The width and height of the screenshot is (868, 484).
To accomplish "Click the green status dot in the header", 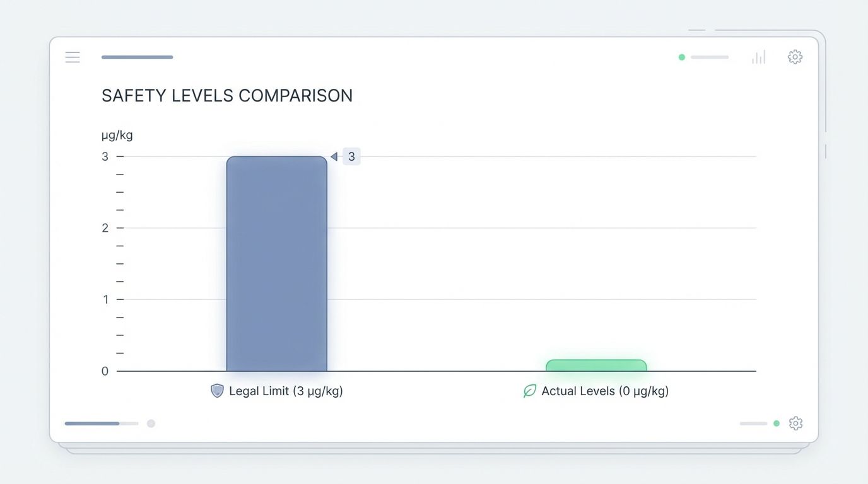I will coord(681,57).
